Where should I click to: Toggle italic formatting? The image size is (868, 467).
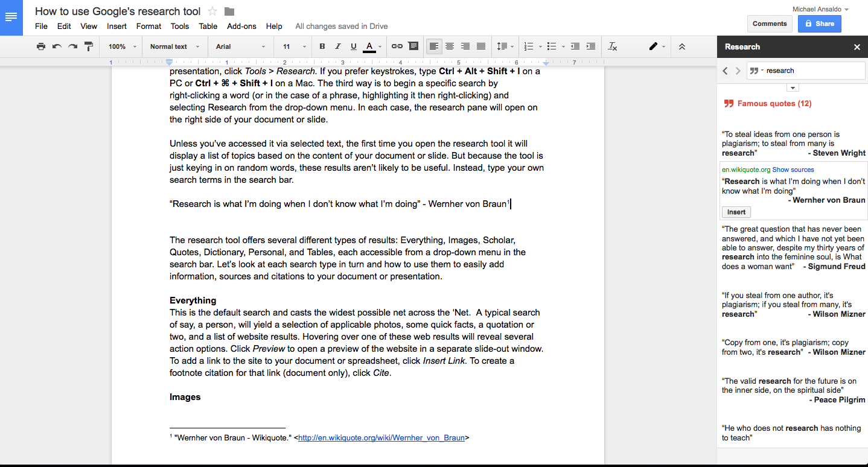pyautogui.click(x=337, y=46)
